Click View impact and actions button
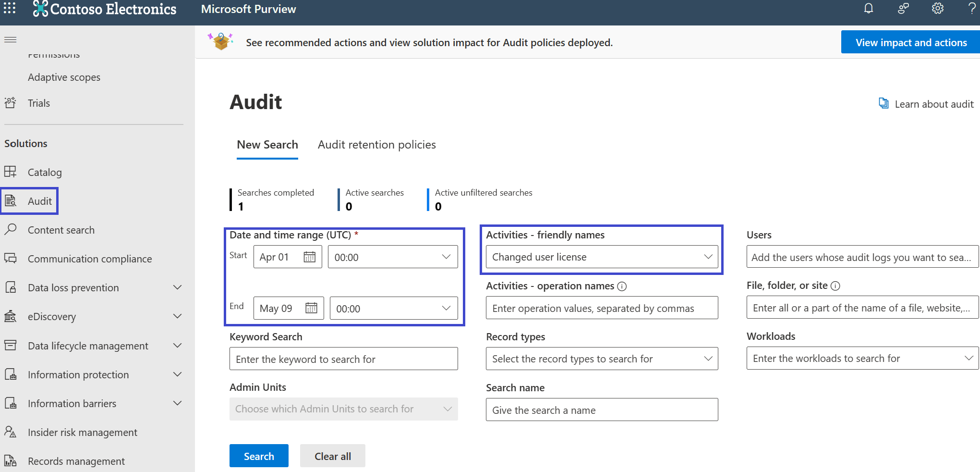The width and height of the screenshot is (980, 472). tap(911, 42)
